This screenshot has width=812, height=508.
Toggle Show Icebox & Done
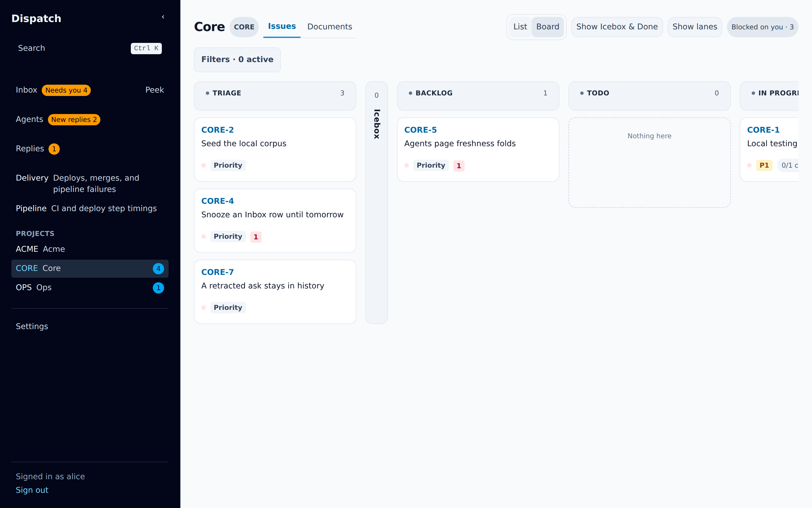[617, 27]
